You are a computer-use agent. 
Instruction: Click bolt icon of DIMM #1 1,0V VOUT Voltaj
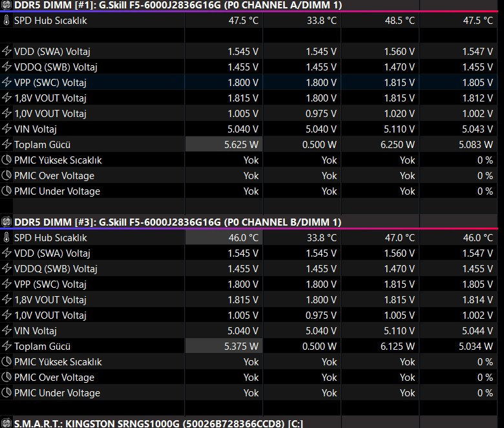pyautogui.click(x=6, y=113)
